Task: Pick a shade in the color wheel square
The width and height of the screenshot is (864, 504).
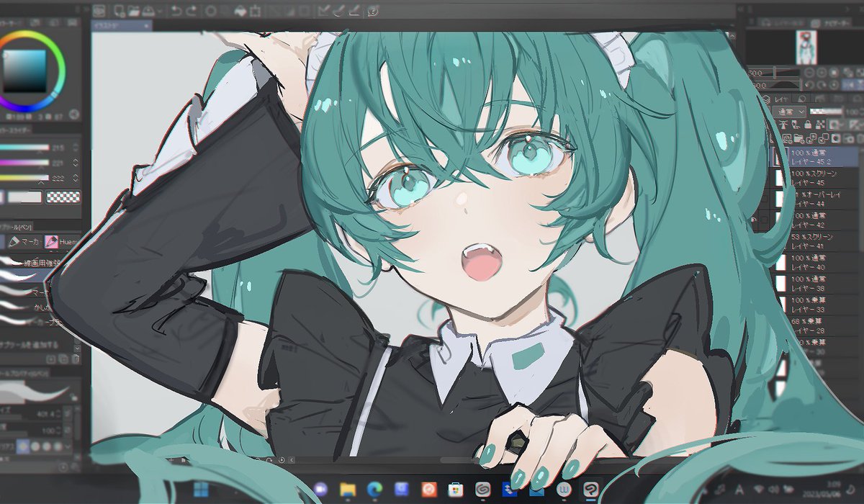Action: coord(25,70)
